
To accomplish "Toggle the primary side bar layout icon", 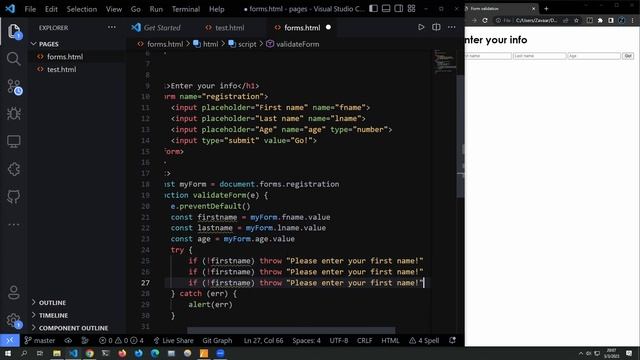I will [x=373, y=9].
